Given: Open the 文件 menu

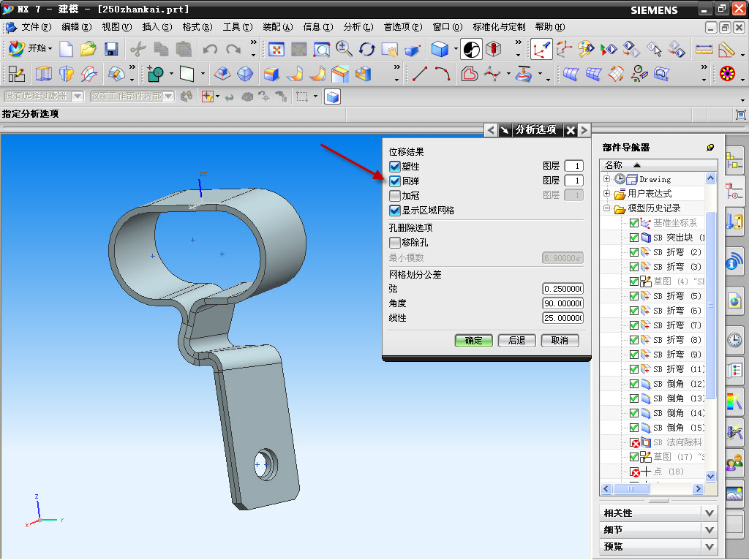Looking at the screenshot, I should pyautogui.click(x=35, y=27).
